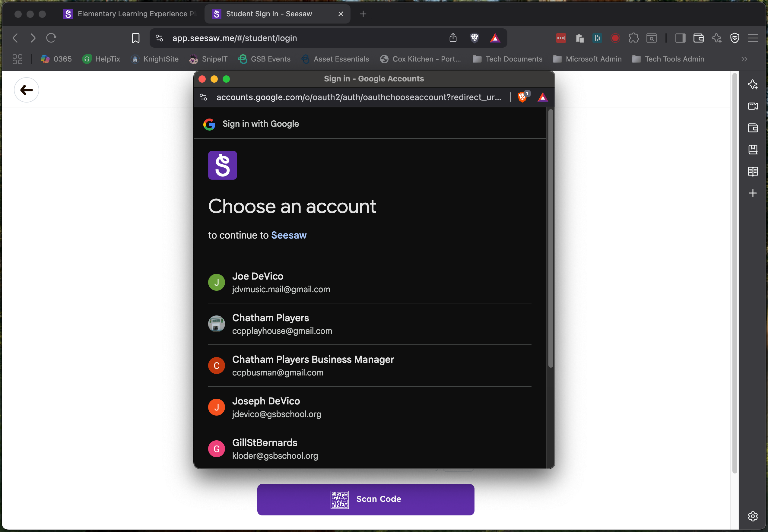Image resolution: width=768 pixels, height=532 pixels.
Task: Open Brave Shields icon in main toolbar
Action: coord(474,38)
